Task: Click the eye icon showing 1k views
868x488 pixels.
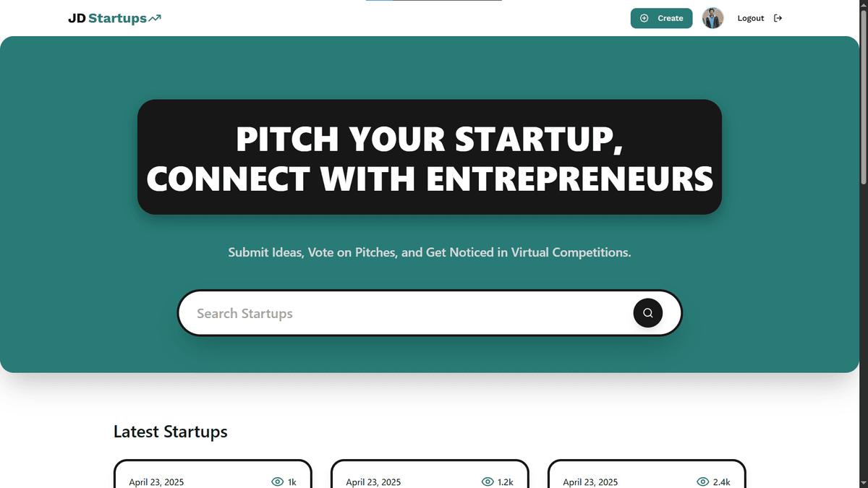Action: pos(277,481)
